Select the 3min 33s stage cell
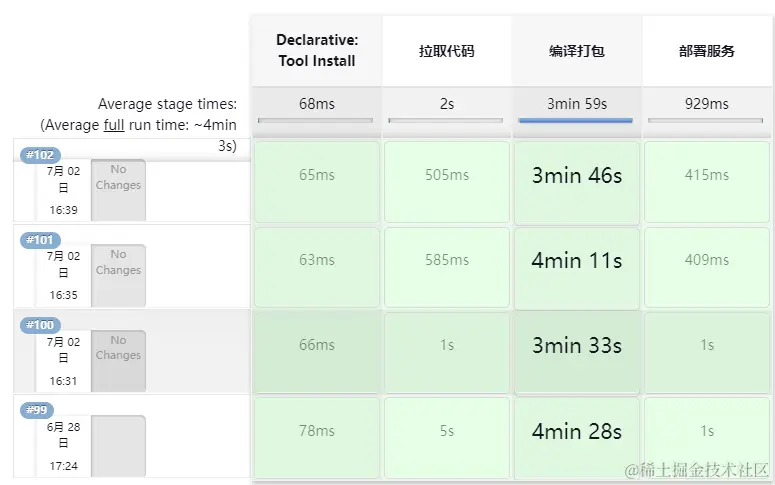The width and height of the screenshot is (775, 485). (x=576, y=345)
